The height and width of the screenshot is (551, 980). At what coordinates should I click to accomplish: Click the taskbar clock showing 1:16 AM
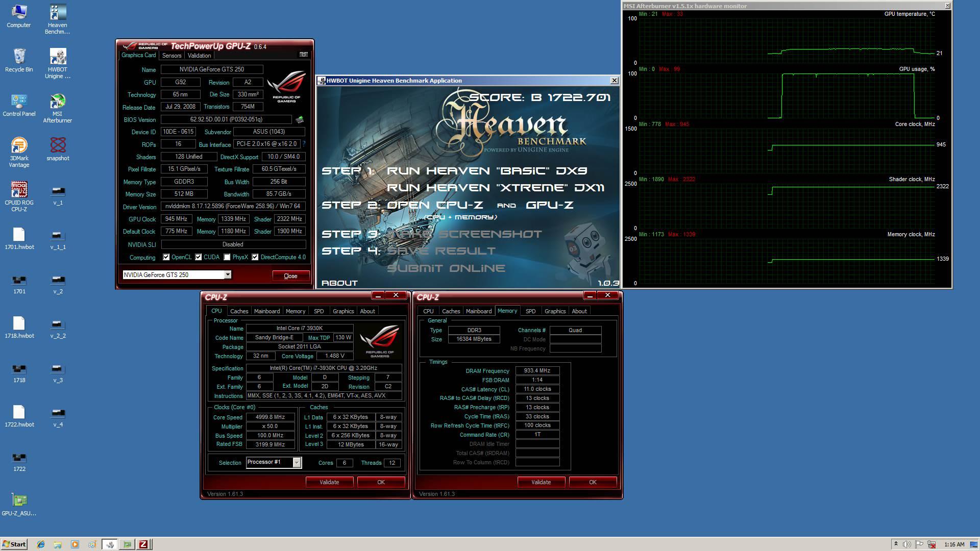(954, 544)
